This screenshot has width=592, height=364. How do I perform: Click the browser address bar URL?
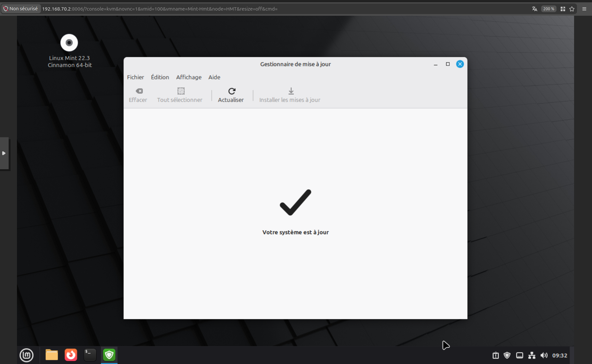pyautogui.click(x=160, y=9)
